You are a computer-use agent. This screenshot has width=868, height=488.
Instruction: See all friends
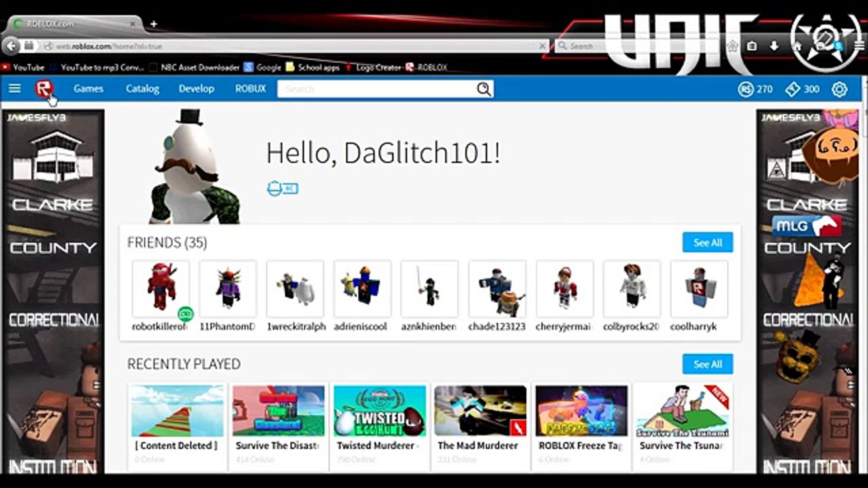click(708, 243)
